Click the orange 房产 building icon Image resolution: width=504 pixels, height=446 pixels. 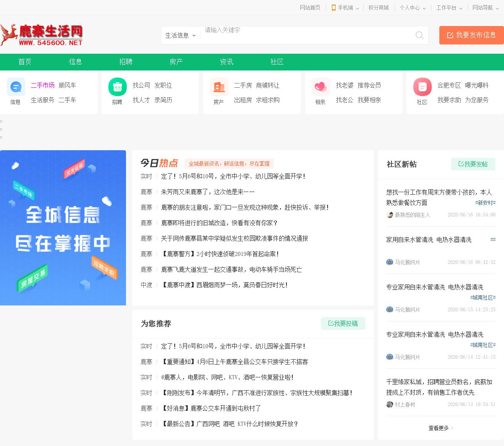click(x=219, y=87)
